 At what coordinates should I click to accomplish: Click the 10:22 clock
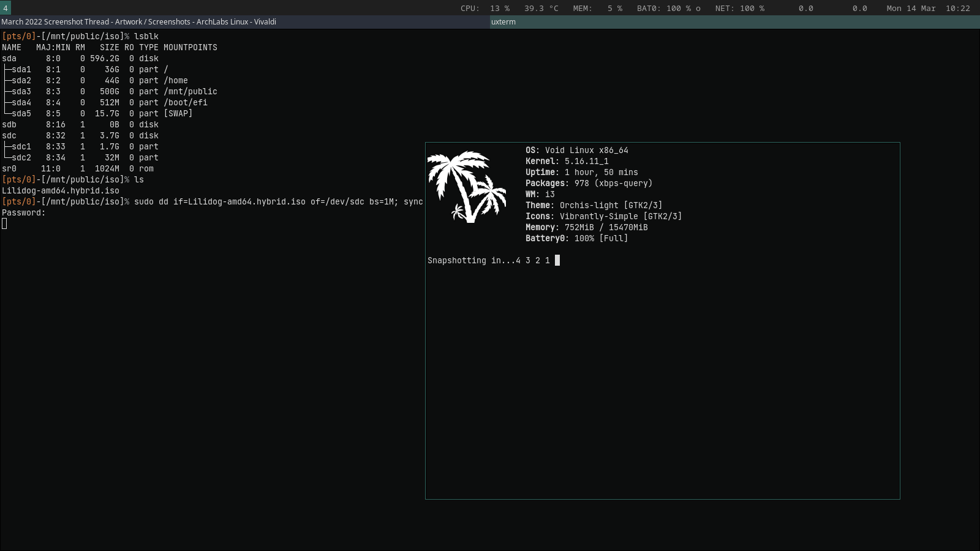tap(958, 9)
